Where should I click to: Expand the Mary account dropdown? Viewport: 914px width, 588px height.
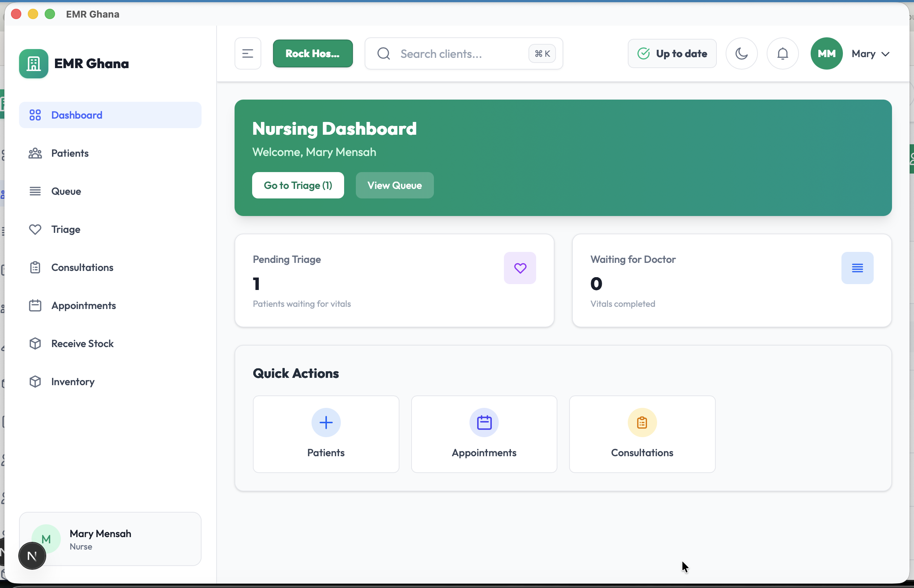(870, 53)
